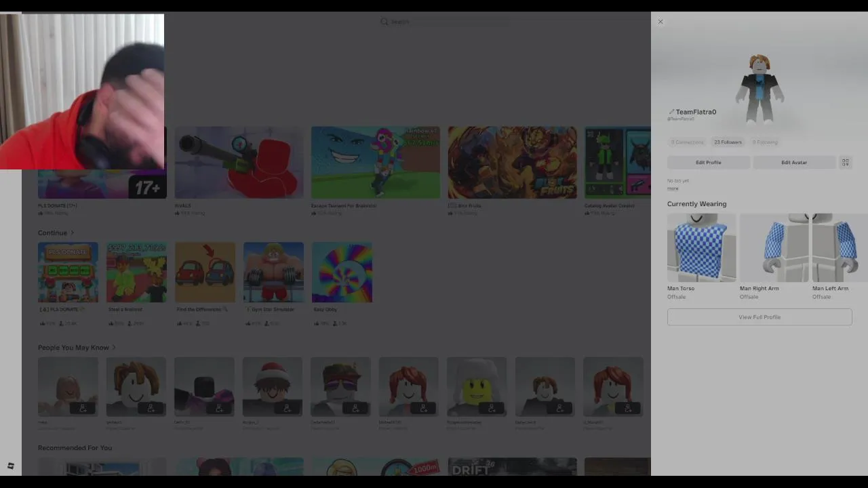Open the Blox Fruits game thumbnail
868x488 pixels.
512,163
